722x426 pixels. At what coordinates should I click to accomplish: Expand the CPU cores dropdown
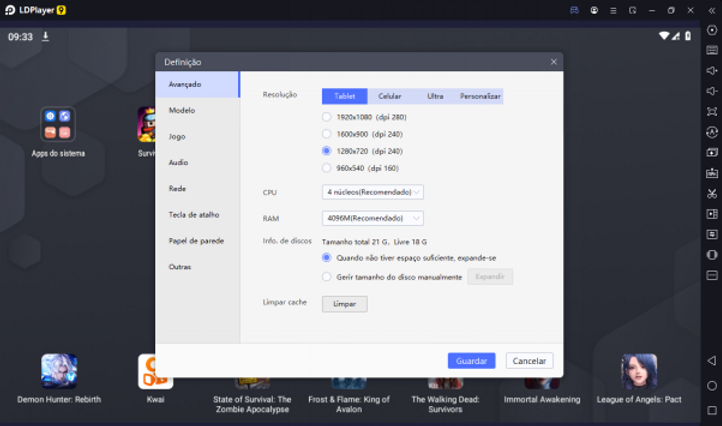click(x=373, y=192)
